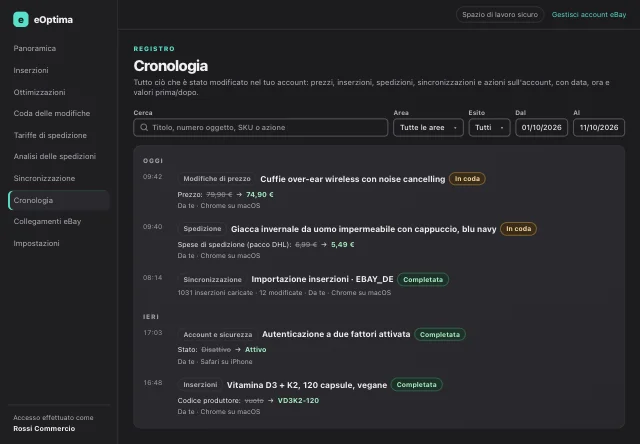
Task: Click the new price 74,90 €
Action: pos(260,195)
